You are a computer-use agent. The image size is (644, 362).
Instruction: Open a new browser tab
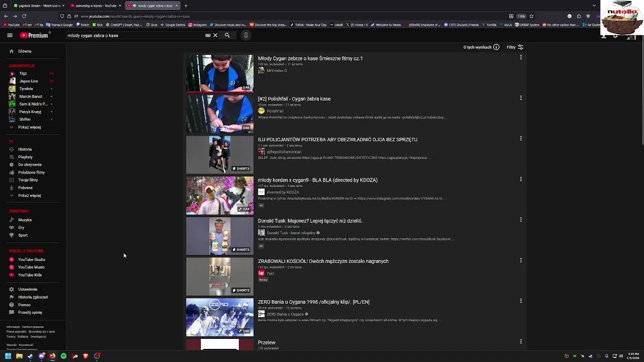point(186,6)
